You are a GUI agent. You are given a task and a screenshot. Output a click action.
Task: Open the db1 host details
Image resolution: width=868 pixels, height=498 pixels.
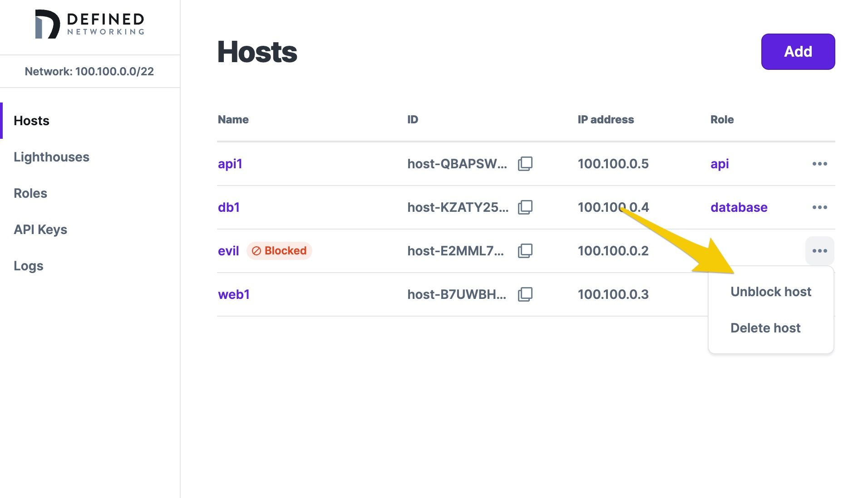click(229, 207)
